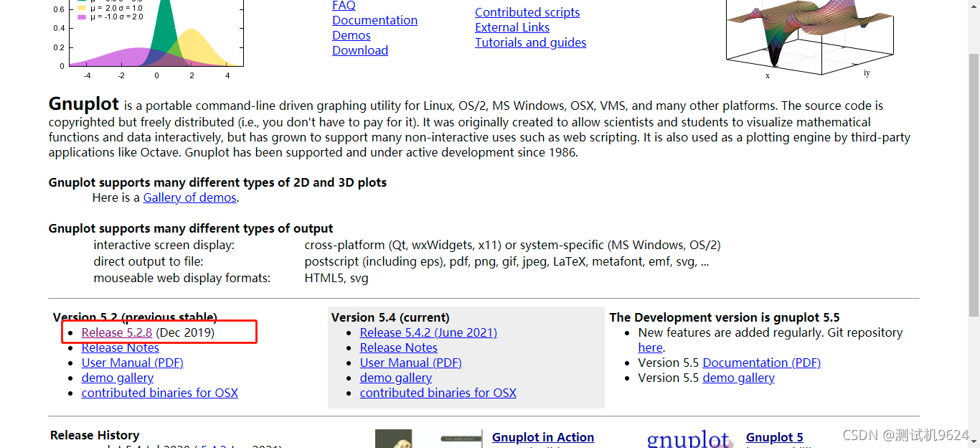Click the bold 'Gnuplot' title word
Image resolution: width=980 pixels, height=448 pixels.
[84, 103]
